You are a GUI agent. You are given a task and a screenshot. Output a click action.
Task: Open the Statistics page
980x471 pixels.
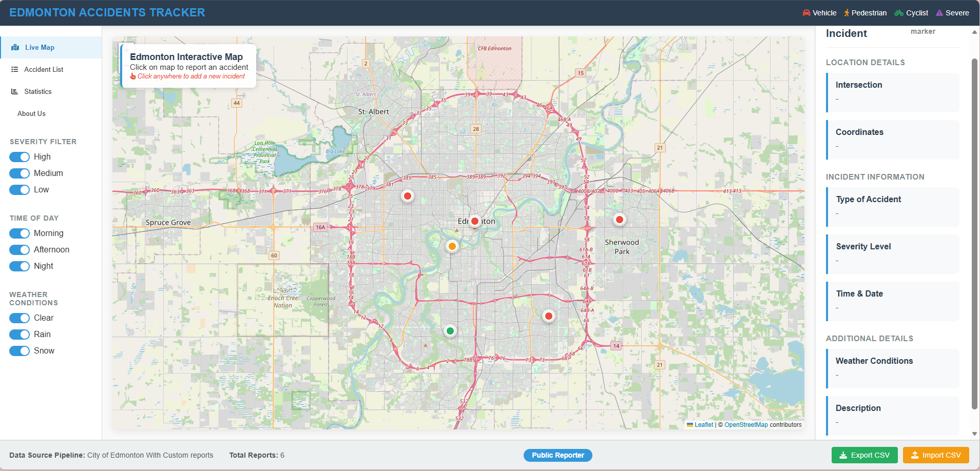tap(51, 91)
